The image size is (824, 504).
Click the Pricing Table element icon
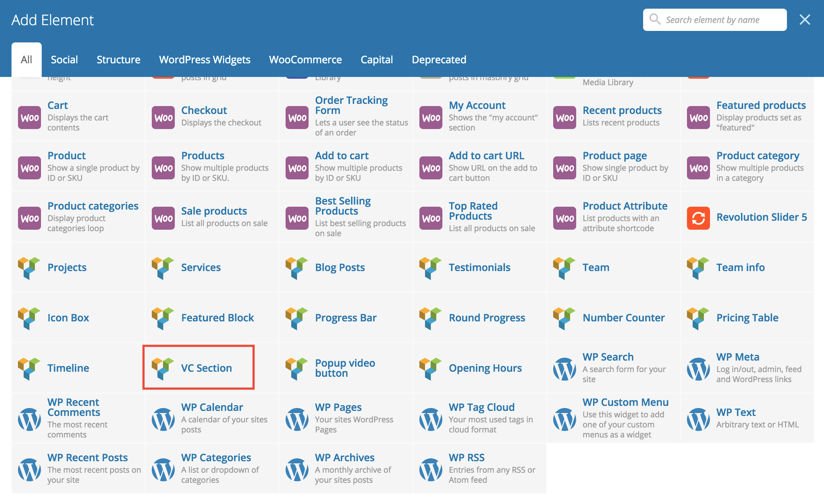(698, 318)
